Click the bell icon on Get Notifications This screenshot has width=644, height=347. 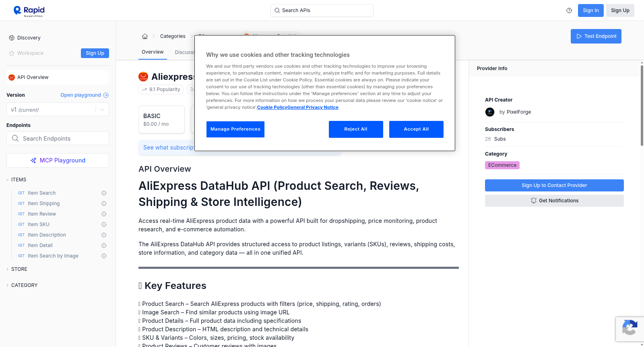(x=534, y=201)
